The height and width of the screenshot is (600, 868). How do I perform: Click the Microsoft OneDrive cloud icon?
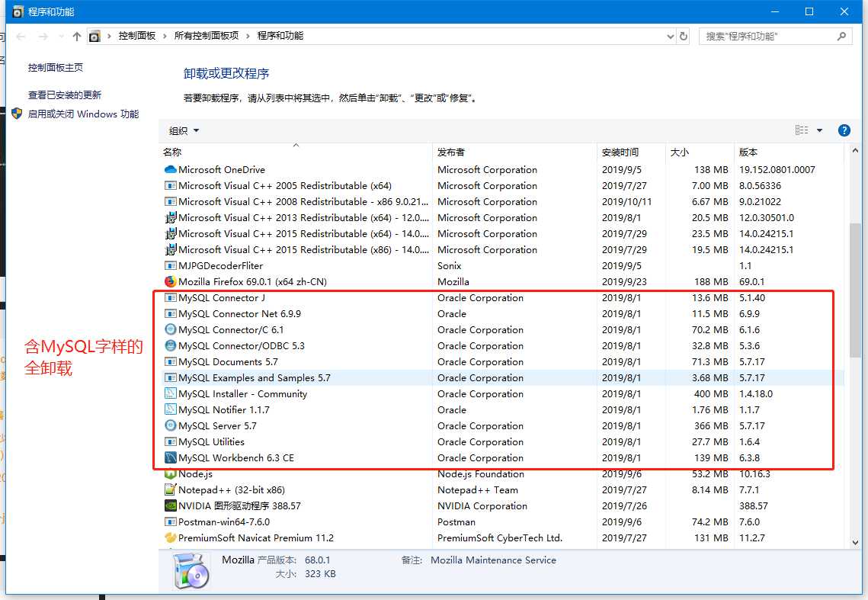(x=171, y=169)
